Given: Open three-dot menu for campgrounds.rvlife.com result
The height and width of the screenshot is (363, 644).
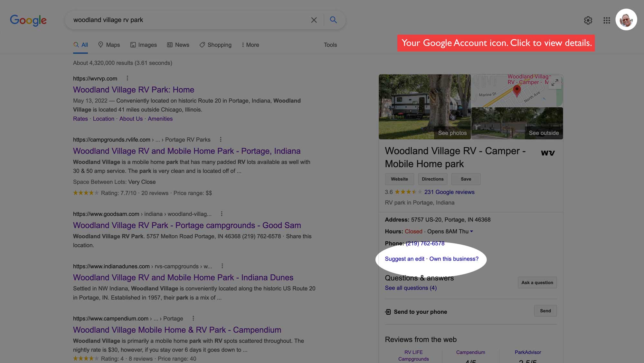Looking at the screenshot, I should 221,140.
